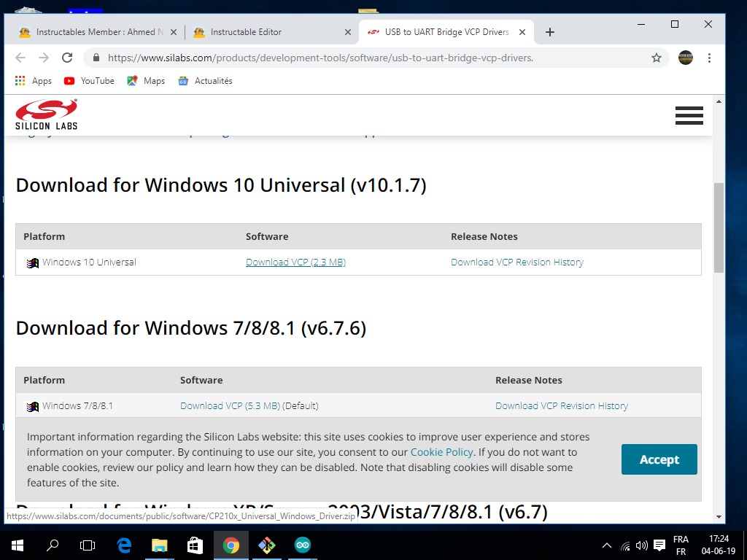This screenshot has height=560, width=747.
Task: Click the Silicon Labs logo
Action: point(46,114)
